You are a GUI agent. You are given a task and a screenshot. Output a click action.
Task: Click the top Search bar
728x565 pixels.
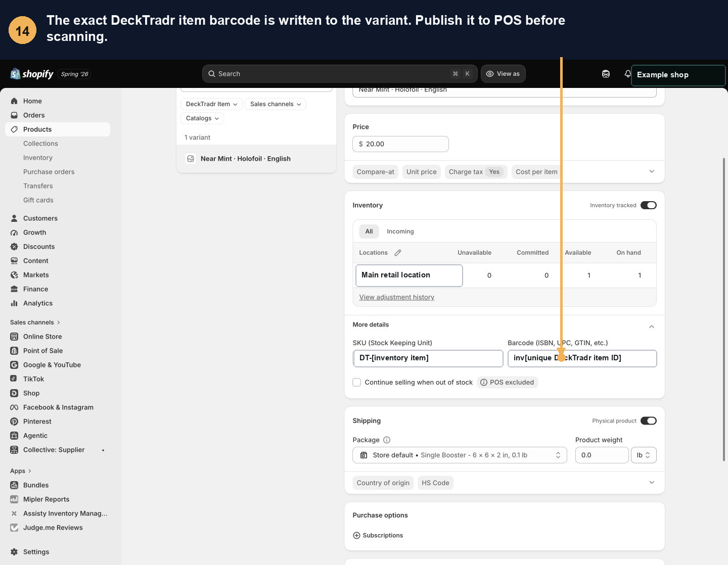click(x=340, y=74)
